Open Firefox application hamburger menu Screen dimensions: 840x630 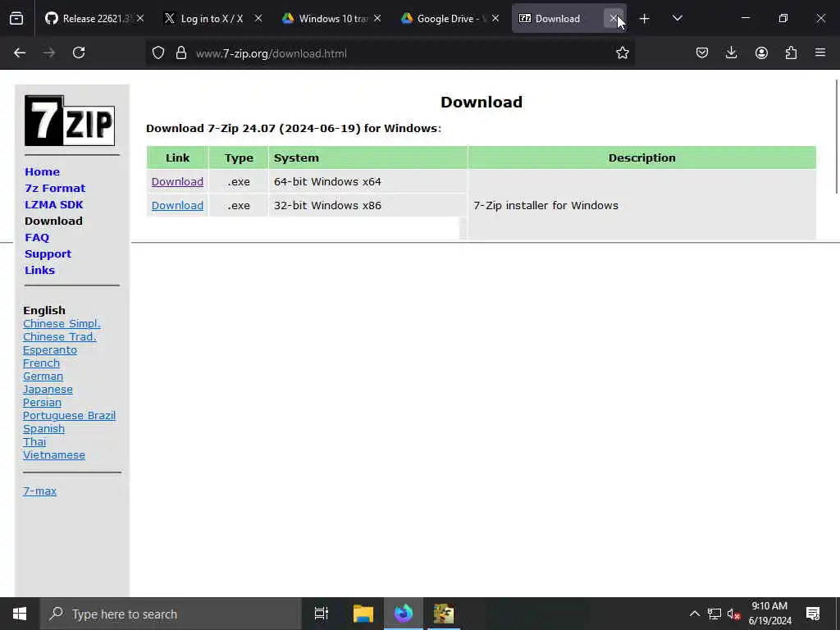pos(820,52)
